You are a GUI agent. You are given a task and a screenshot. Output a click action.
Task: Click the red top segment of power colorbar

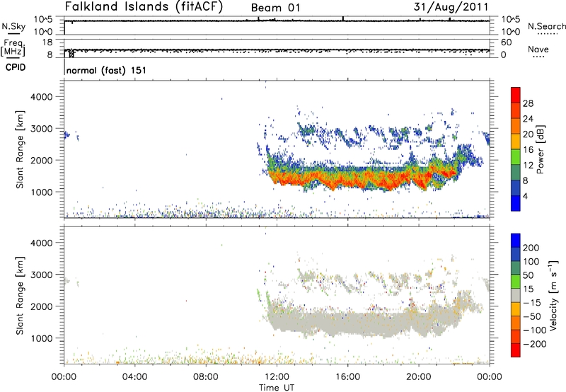(516, 95)
